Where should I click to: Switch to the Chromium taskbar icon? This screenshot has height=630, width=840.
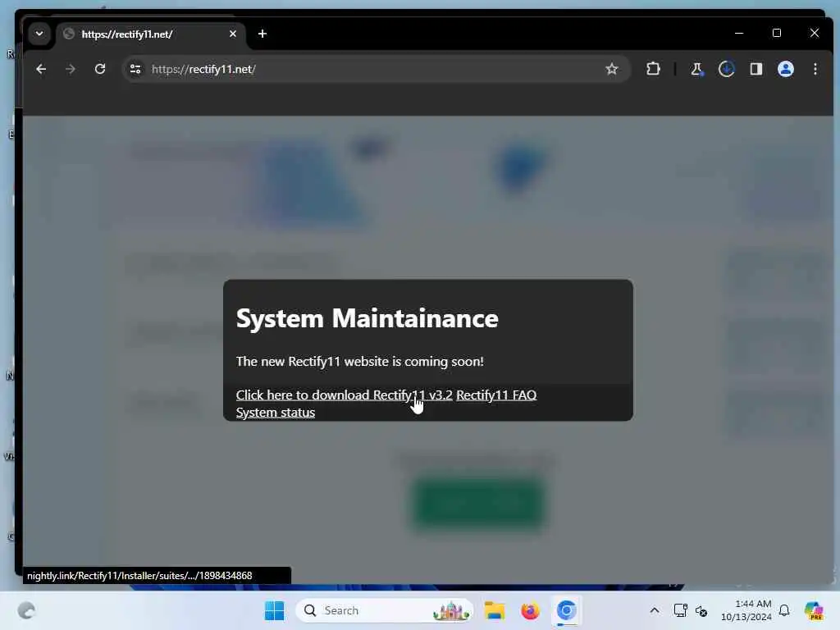click(x=566, y=610)
